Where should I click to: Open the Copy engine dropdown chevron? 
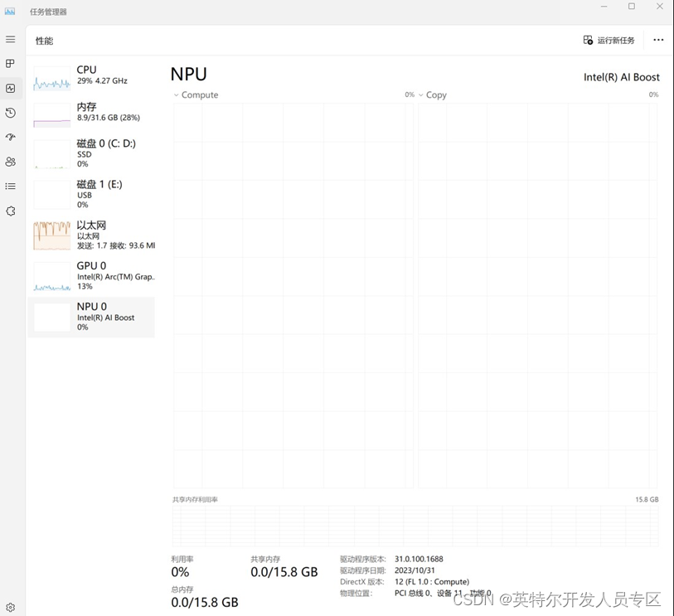421,95
